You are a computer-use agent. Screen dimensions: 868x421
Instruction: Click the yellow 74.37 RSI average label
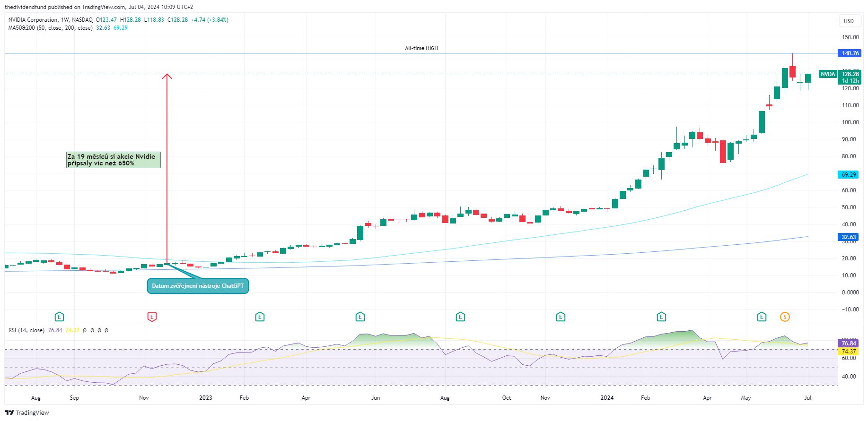pos(849,352)
